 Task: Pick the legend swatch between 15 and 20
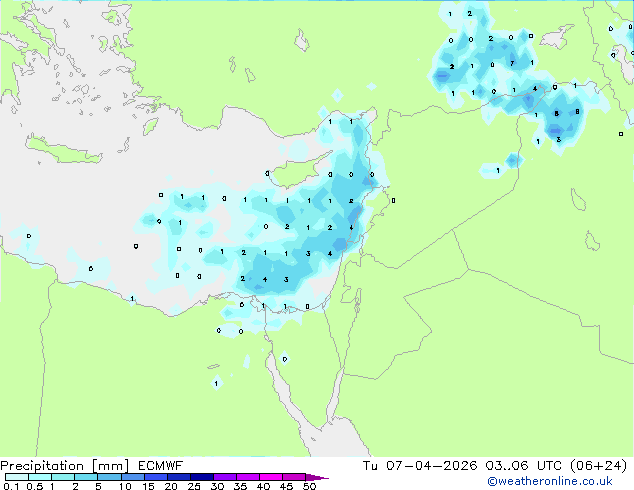[x=155, y=477]
